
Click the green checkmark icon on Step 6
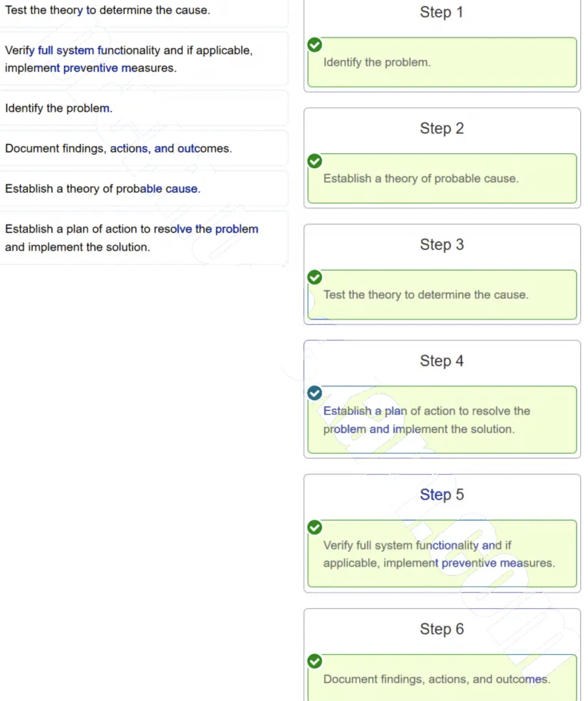315,661
